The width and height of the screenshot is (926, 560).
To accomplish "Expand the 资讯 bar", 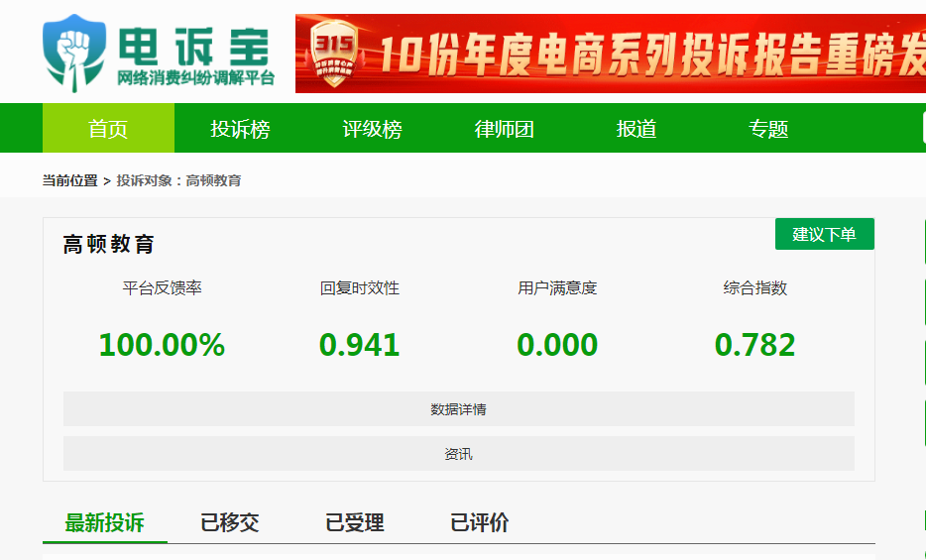I will click(458, 454).
